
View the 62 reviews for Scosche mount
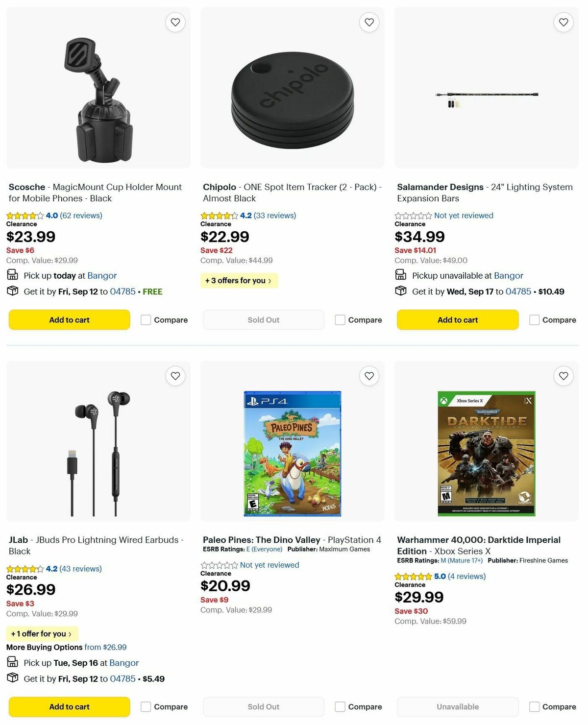pos(81,215)
